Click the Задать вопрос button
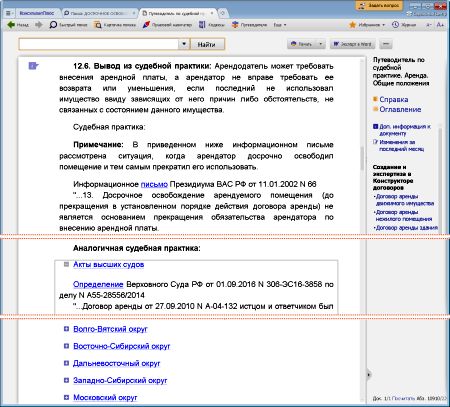The image size is (450, 407). [379, 6]
